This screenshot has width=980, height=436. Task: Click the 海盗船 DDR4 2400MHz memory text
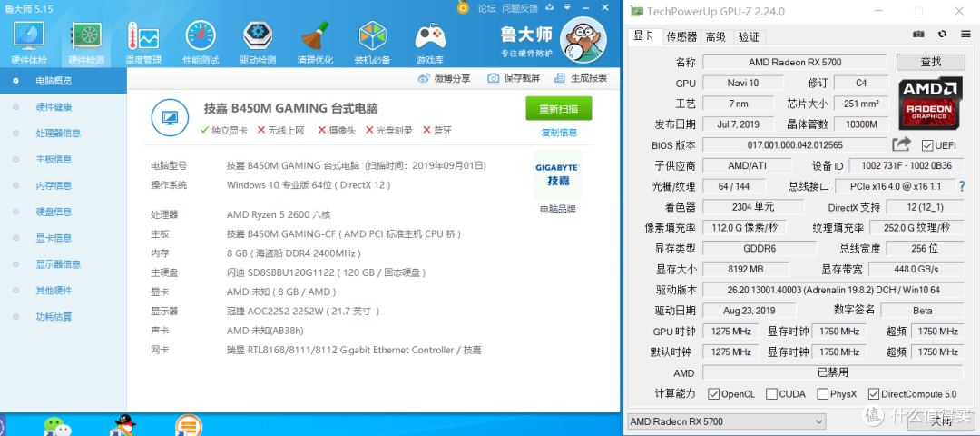294,253
